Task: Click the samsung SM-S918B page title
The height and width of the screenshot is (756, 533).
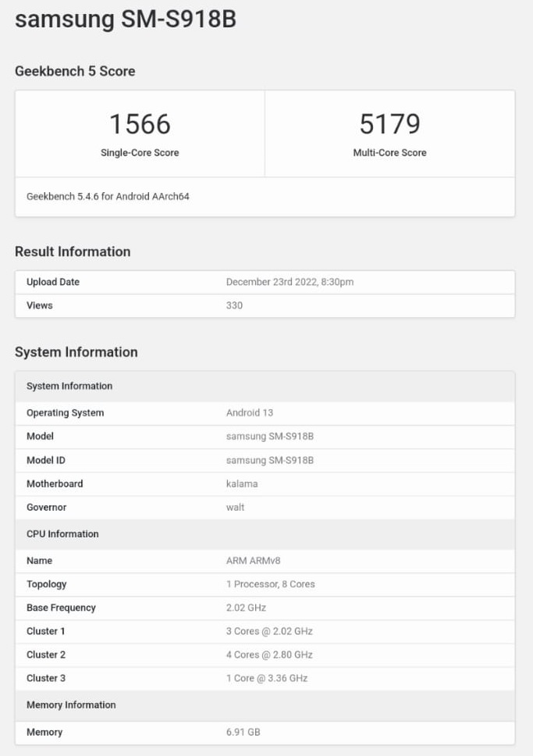Action: 125,20
